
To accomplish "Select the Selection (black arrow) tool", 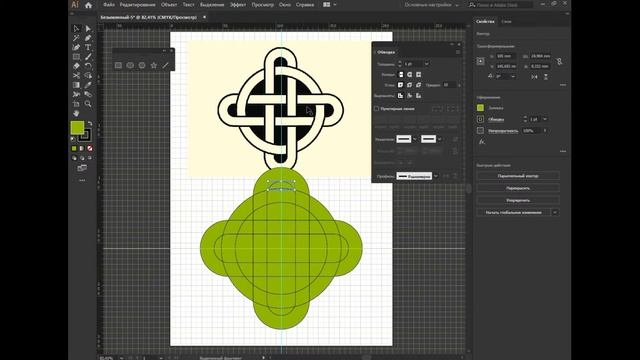I will 76,29.
